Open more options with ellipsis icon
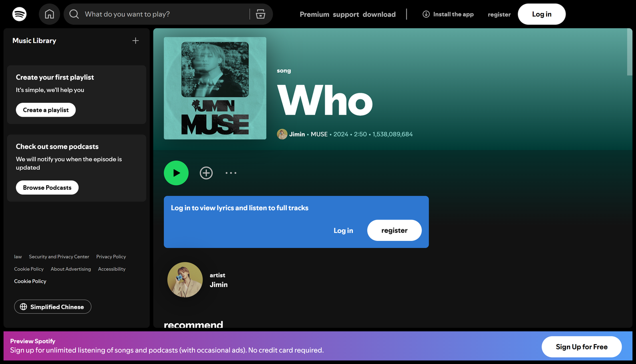This screenshot has height=364, width=636. coord(231,173)
